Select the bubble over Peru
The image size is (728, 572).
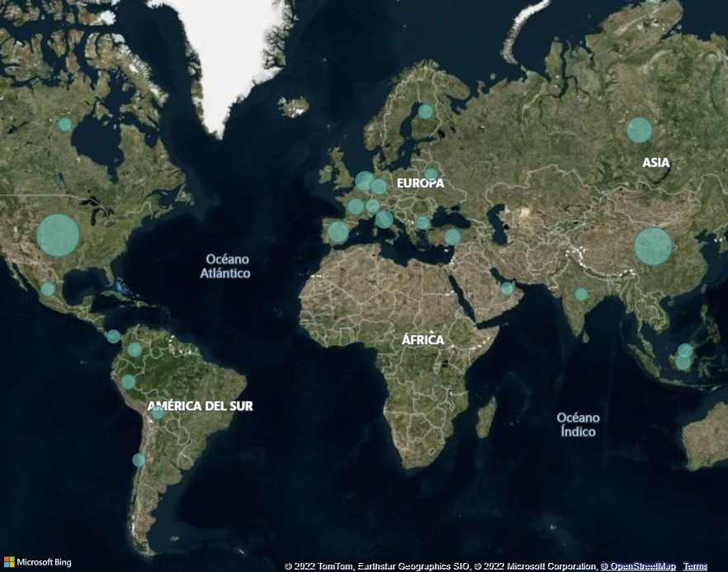click(x=128, y=381)
